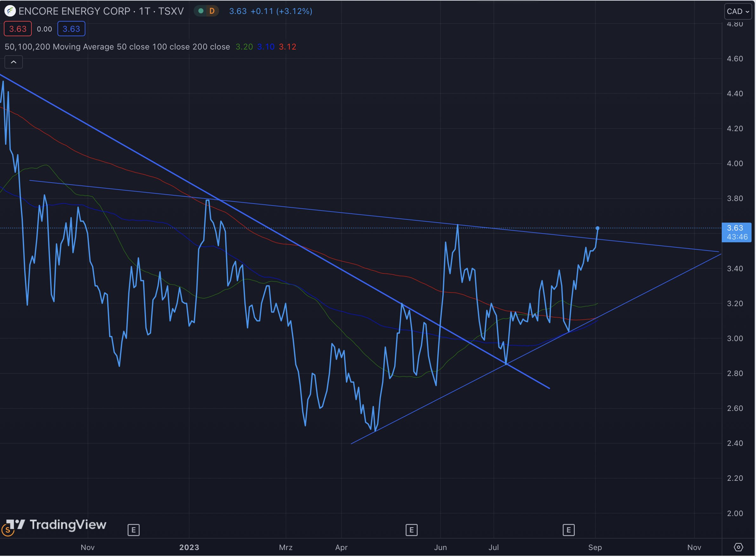The image size is (756, 557).
Task: Click the current price label 3.63 on axis
Action: [x=736, y=232]
